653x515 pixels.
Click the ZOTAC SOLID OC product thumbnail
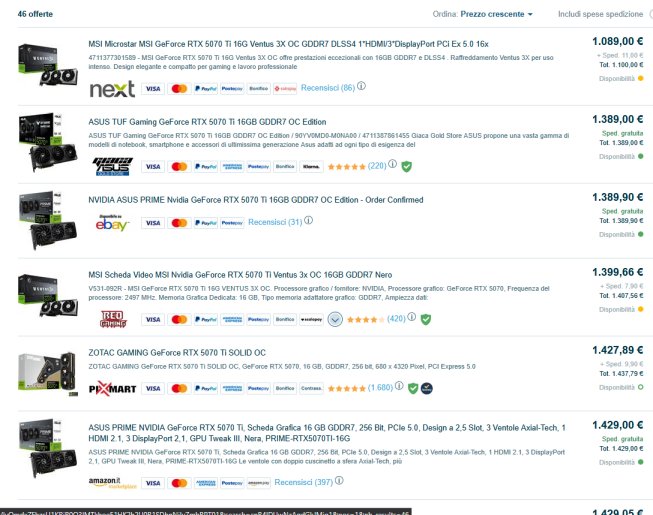tap(48, 373)
